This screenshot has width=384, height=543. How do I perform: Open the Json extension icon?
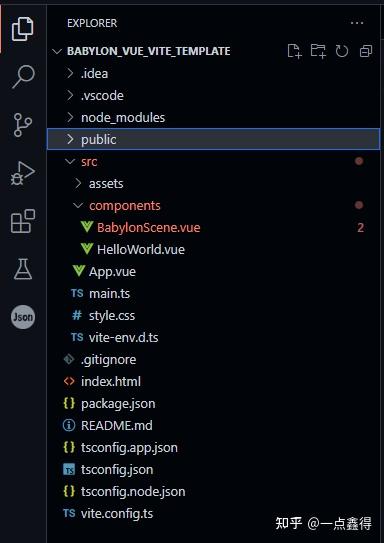pyautogui.click(x=23, y=317)
